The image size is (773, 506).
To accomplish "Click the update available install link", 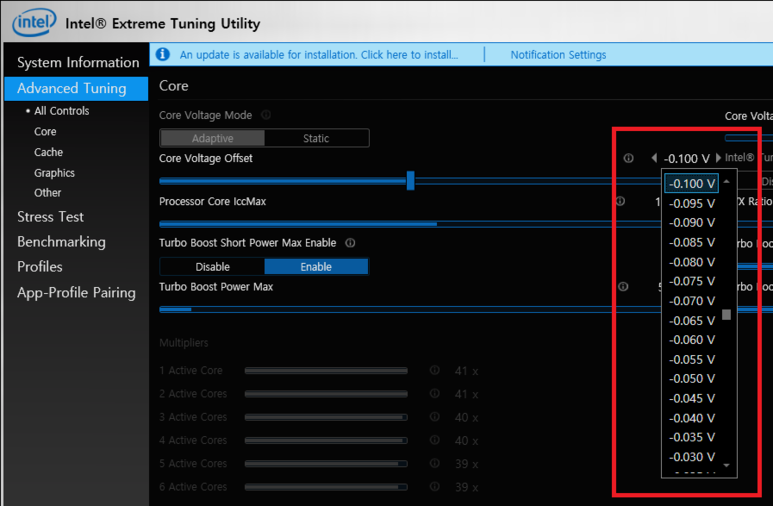I will [318, 55].
